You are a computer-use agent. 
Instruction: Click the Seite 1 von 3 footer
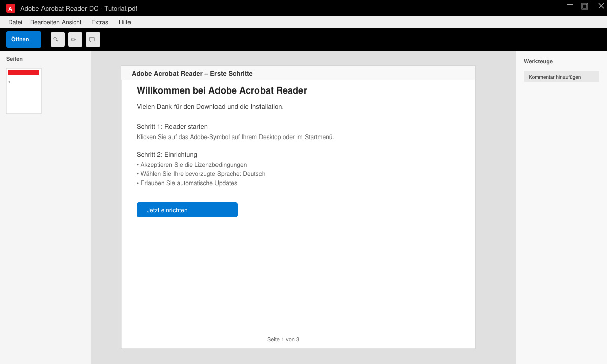point(283,339)
